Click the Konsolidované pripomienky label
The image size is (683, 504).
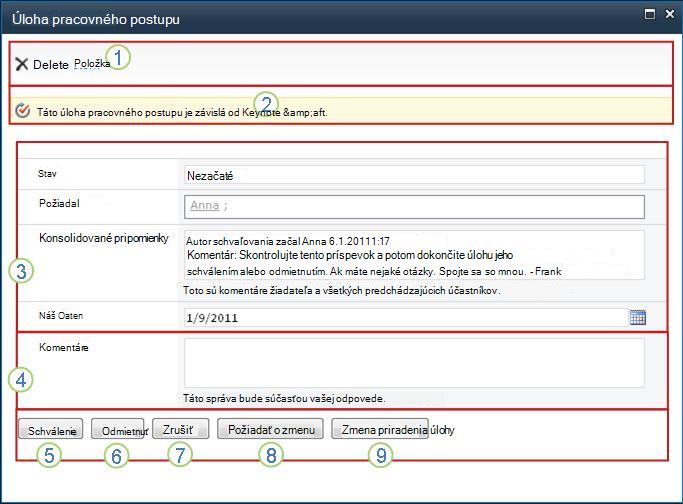click(x=104, y=238)
